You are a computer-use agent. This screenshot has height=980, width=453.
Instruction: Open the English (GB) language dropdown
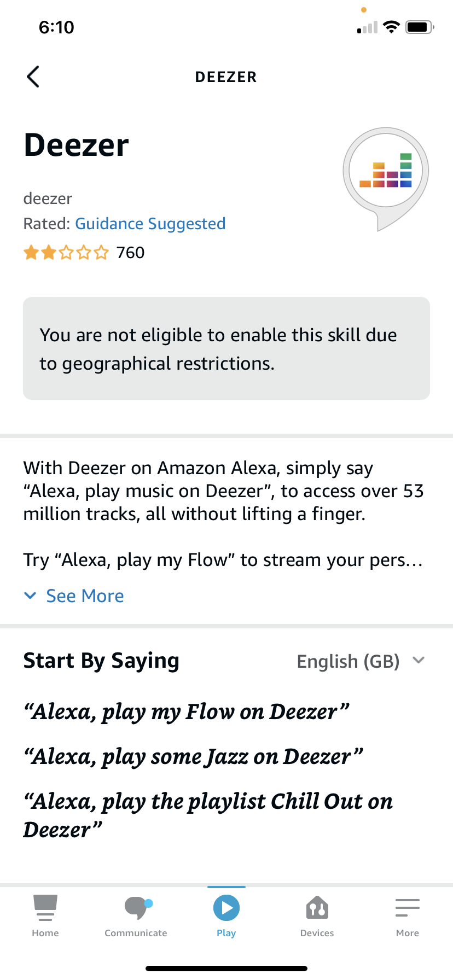point(348,661)
